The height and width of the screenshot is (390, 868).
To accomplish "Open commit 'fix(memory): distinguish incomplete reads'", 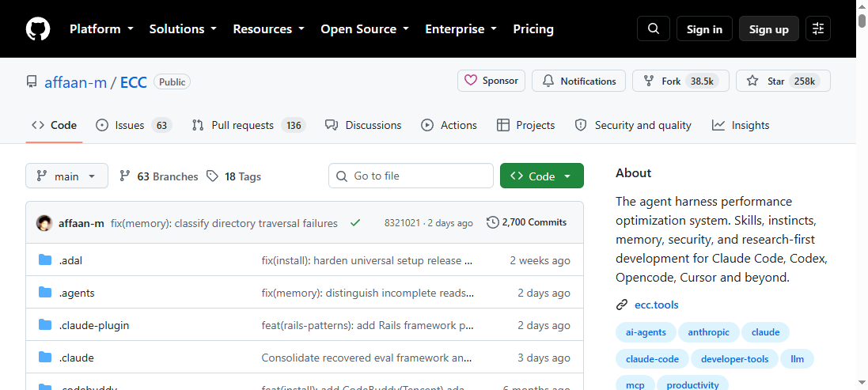I will coord(368,293).
